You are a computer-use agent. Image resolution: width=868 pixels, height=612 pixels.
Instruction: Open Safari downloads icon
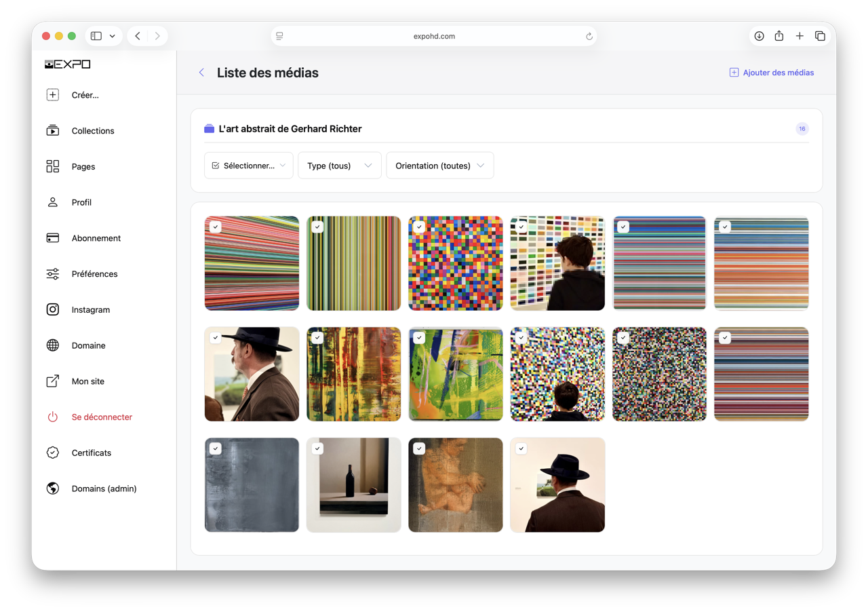pos(759,36)
